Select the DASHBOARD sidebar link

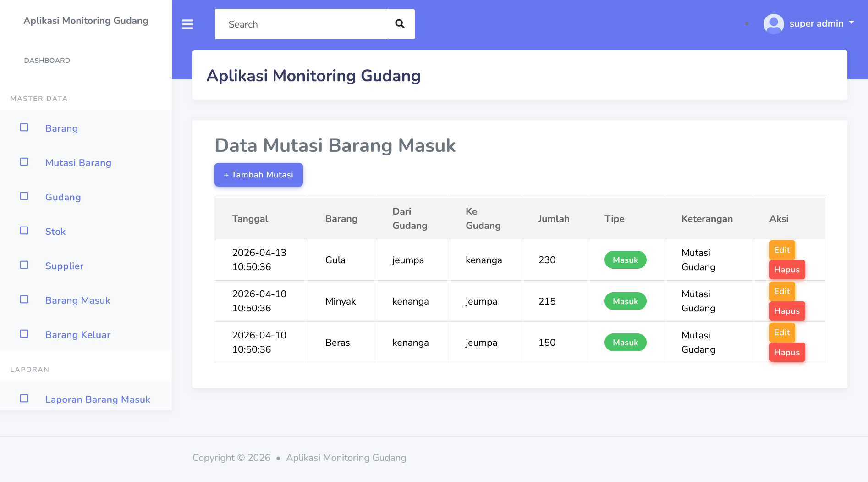[47, 61]
